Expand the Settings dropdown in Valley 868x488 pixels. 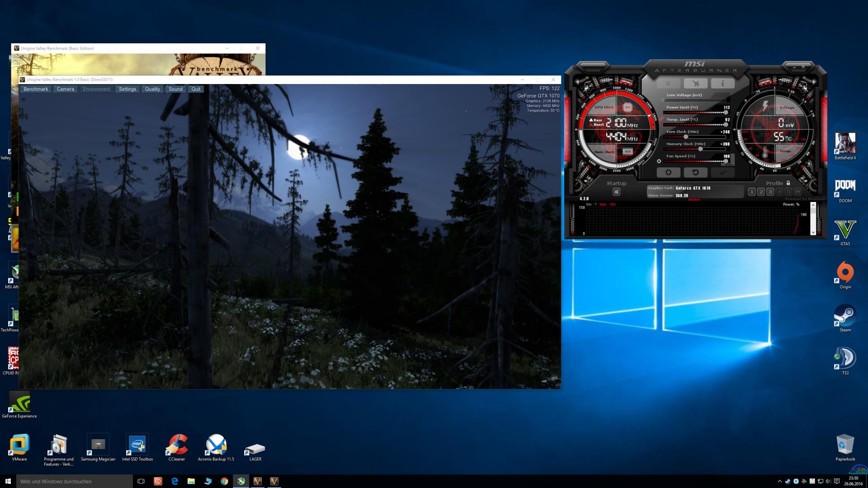click(127, 89)
